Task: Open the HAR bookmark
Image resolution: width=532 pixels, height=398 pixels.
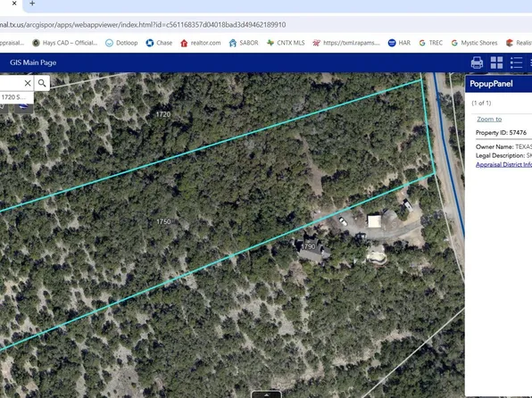Action: point(399,43)
